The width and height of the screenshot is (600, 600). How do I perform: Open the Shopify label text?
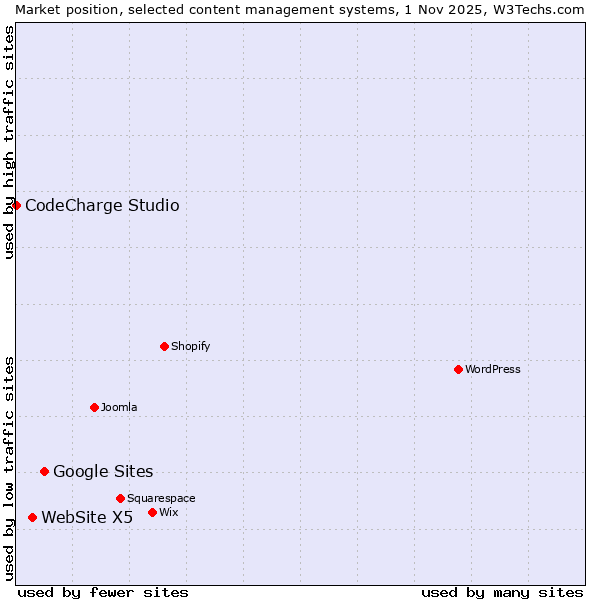pos(190,346)
